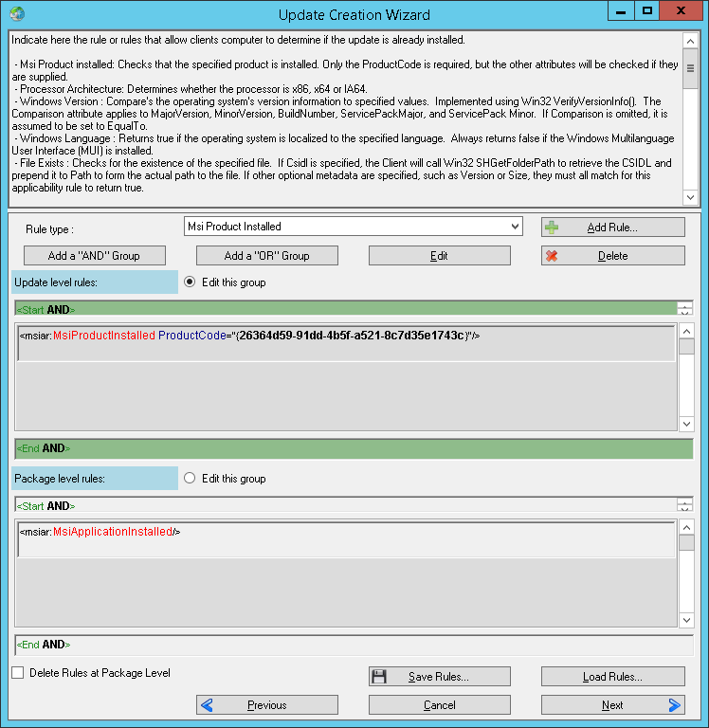709x728 pixels.
Task: Click the Edit button
Action: coord(439,256)
